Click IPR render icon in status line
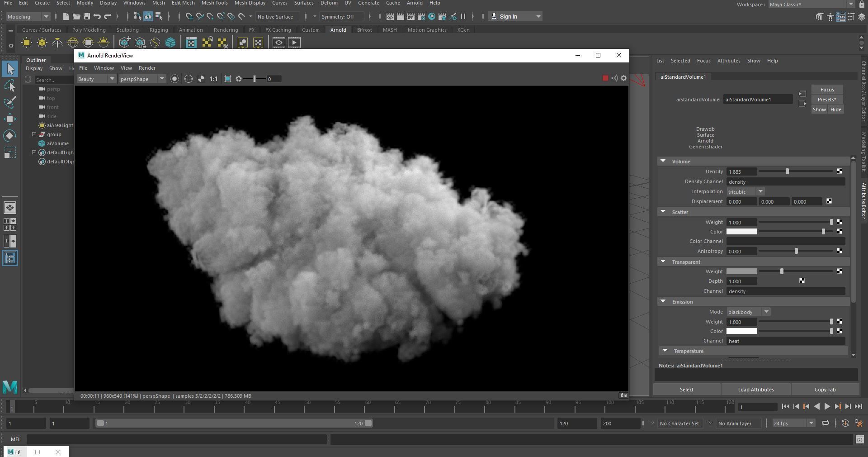The width and height of the screenshot is (868, 457). 411,16
